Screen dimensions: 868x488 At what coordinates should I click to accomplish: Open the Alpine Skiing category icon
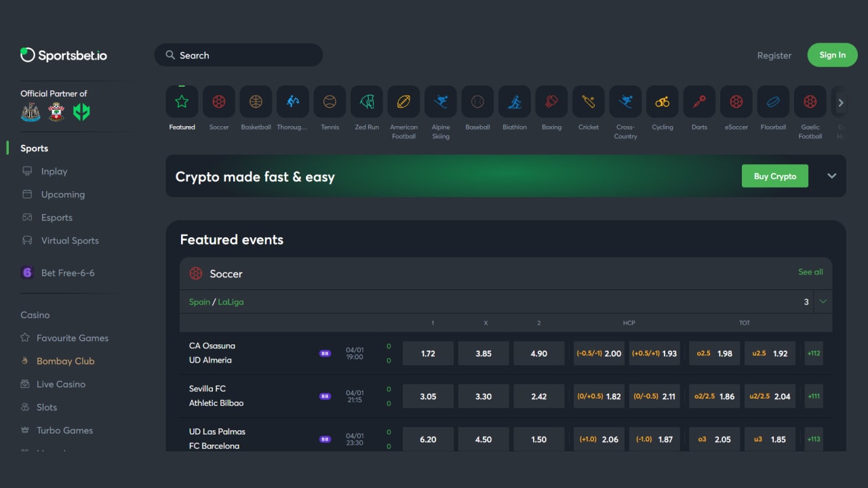441,102
